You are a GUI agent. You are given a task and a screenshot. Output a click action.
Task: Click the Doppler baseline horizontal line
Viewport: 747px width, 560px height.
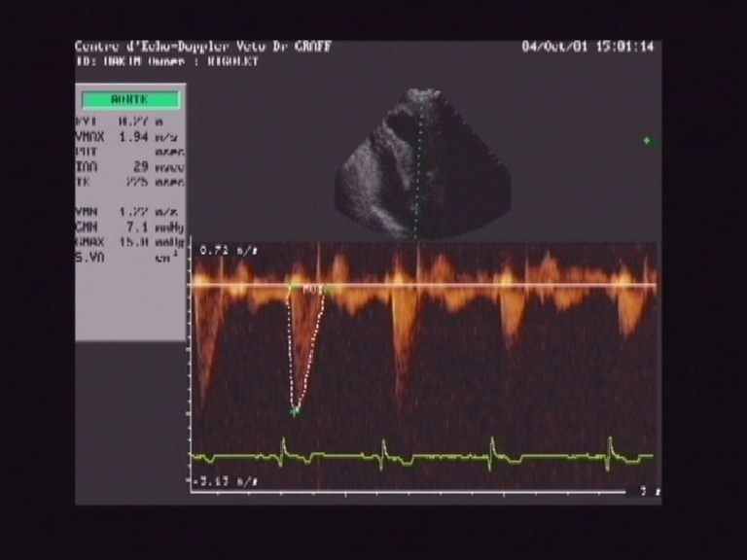423,285
